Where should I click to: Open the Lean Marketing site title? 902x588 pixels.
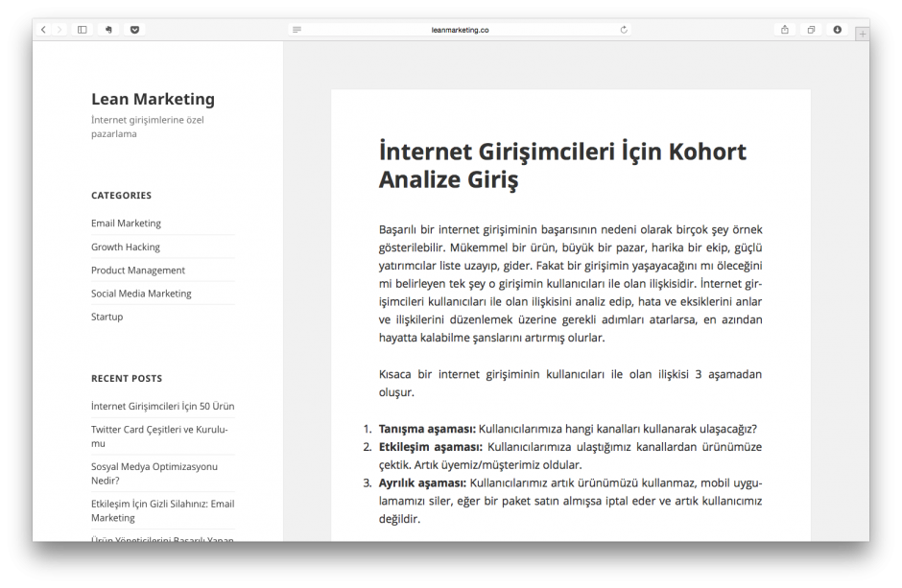153,99
